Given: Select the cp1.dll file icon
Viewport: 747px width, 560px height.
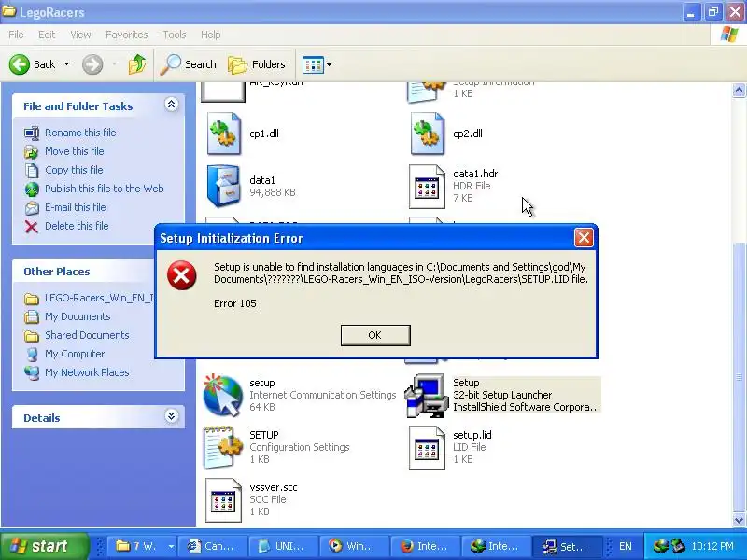Looking at the screenshot, I should pos(224,133).
